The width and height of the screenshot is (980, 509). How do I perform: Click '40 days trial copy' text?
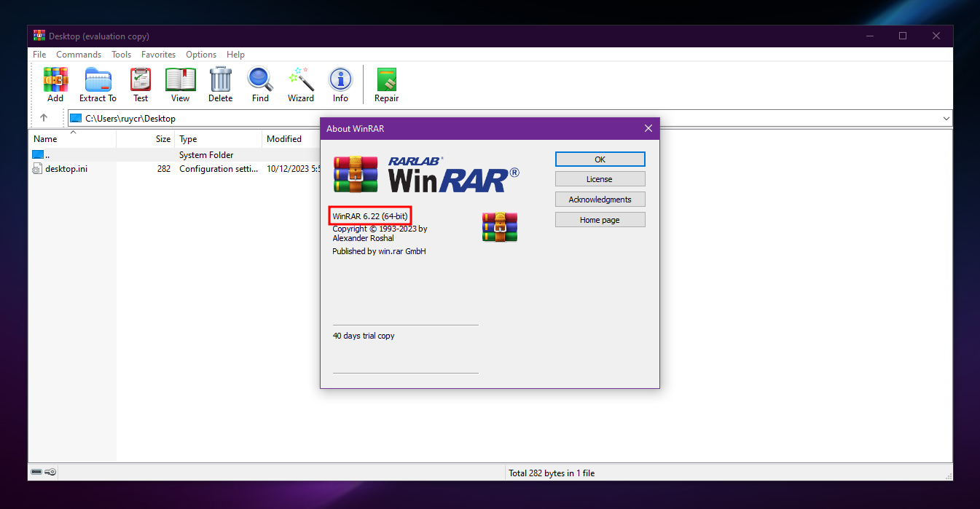[364, 336]
